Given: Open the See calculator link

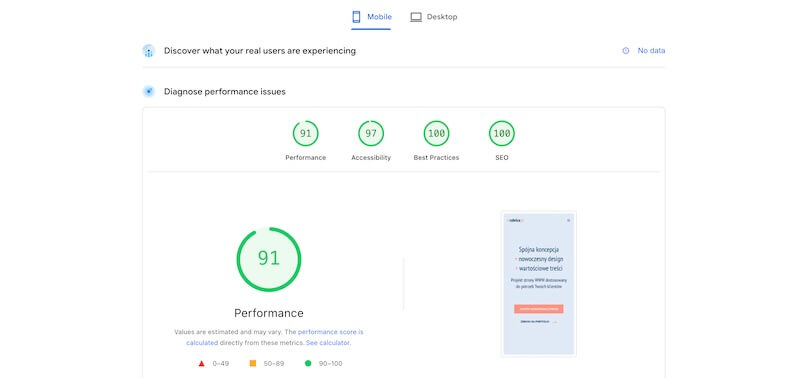Looking at the screenshot, I should [328, 343].
